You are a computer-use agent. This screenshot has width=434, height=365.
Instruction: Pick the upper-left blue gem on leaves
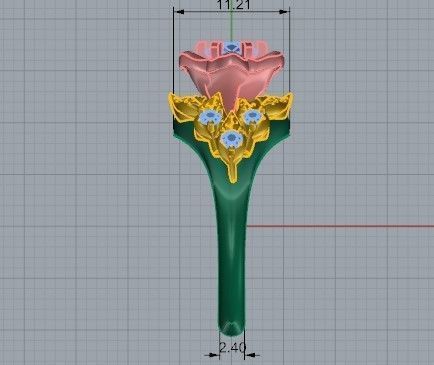click(x=209, y=117)
